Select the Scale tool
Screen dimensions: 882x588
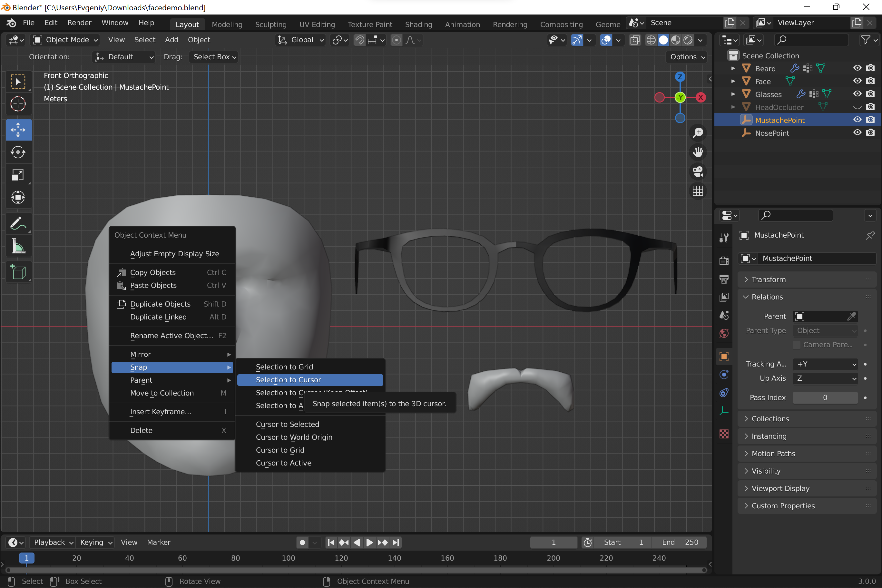click(18, 175)
